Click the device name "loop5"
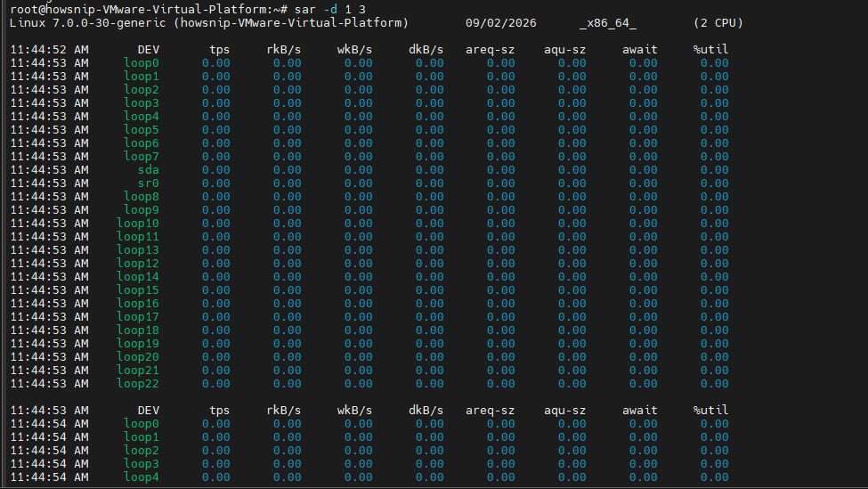 [142, 129]
